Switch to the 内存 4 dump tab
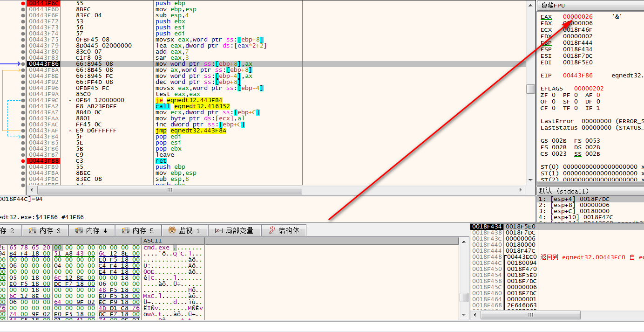The width and height of the screenshot is (644, 332). pyautogui.click(x=92, y=230)
